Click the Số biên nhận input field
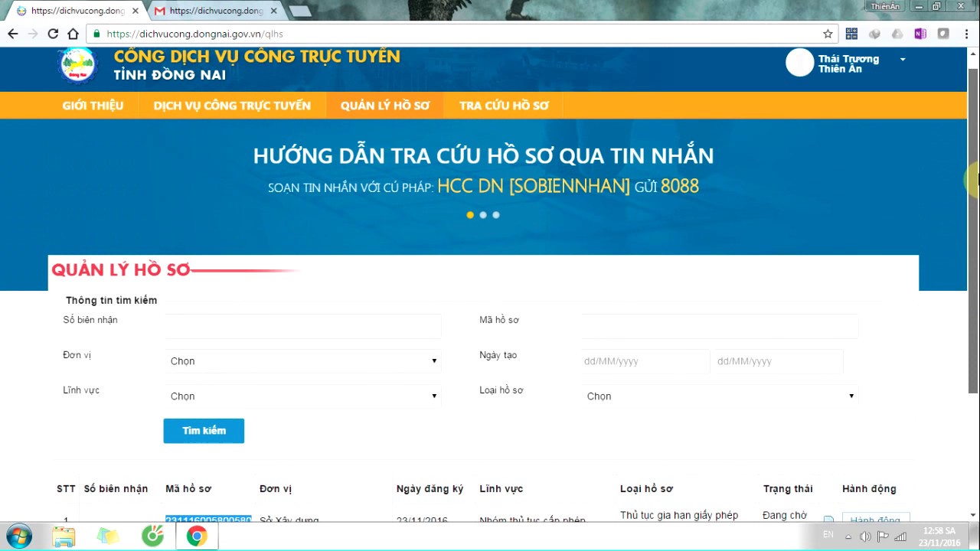The image size is (980, 551). [x=303, y=325]
